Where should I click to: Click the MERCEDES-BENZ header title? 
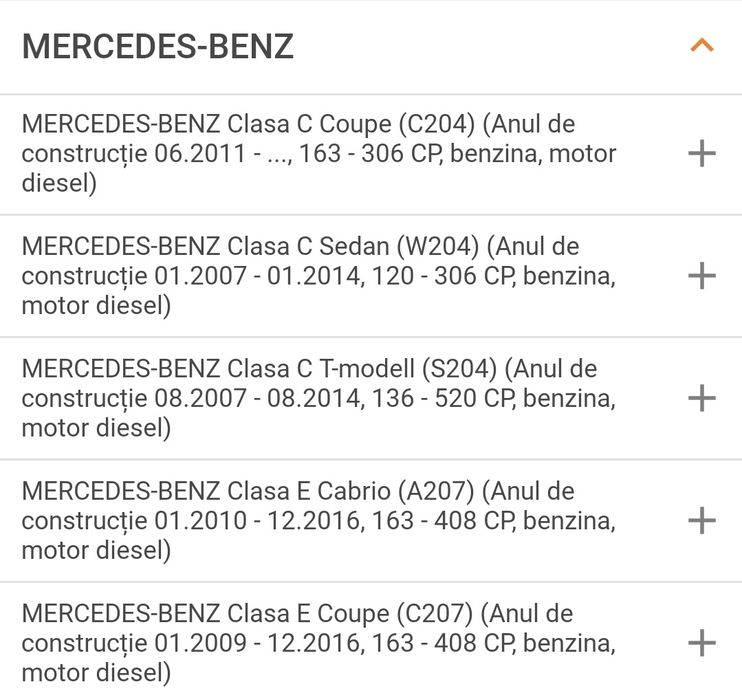[158, 47]
